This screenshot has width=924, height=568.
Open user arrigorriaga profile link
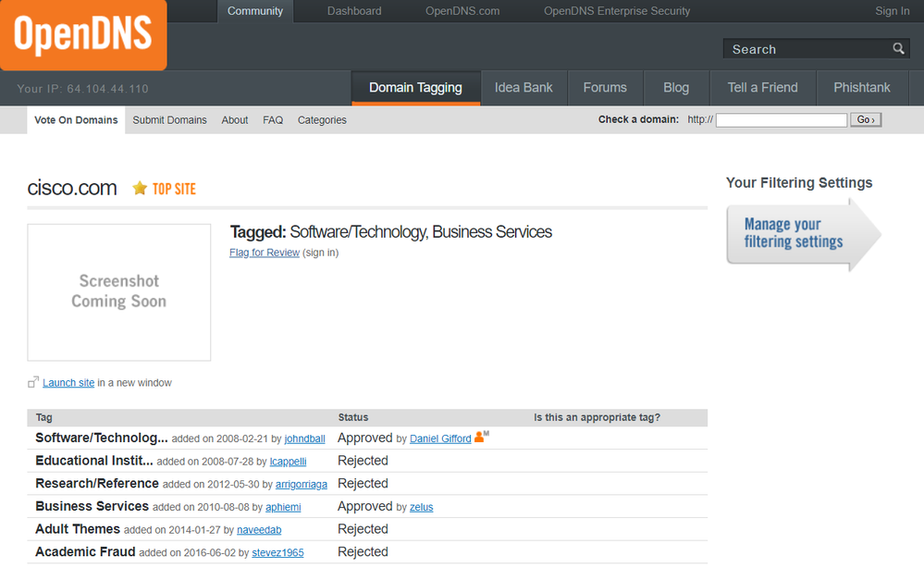302,485
